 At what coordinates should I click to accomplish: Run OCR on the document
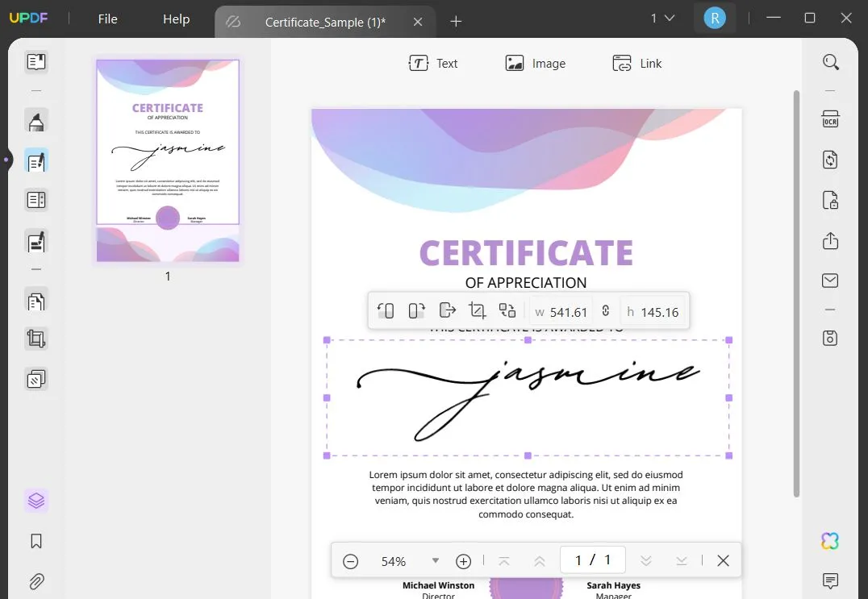pos(830,119)
